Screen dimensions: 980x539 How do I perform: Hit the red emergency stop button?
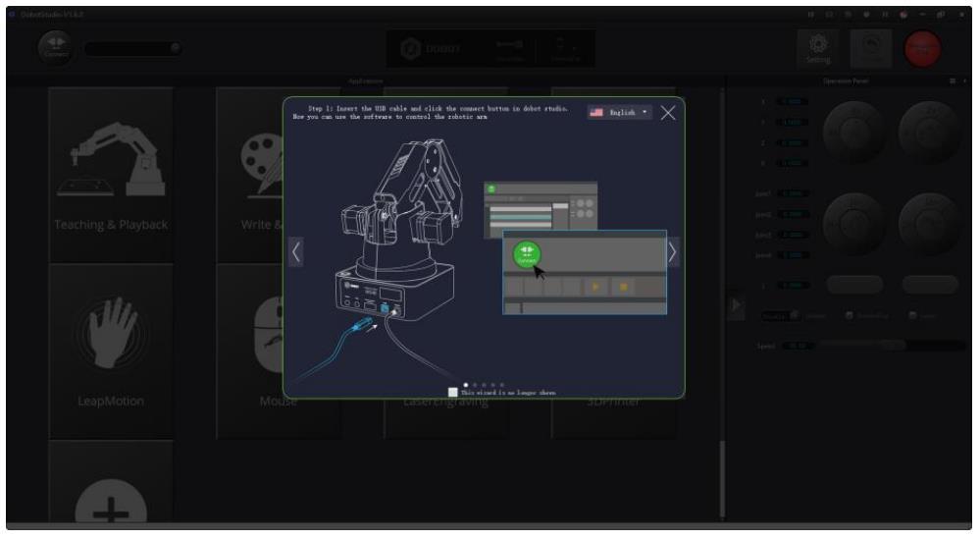[922, 49]
